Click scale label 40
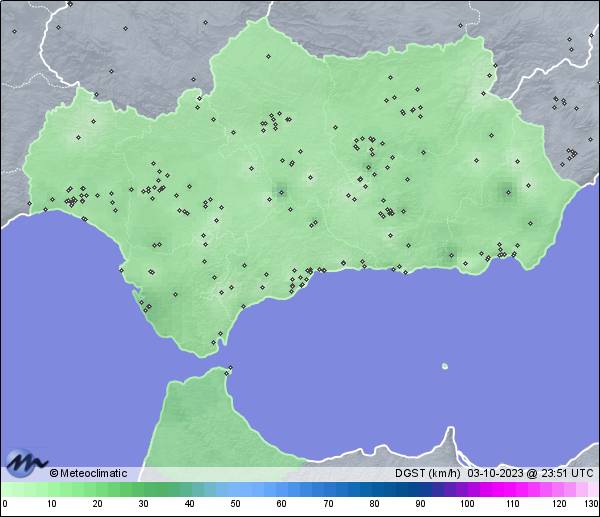Screen dimensions: 600x517 189,504
